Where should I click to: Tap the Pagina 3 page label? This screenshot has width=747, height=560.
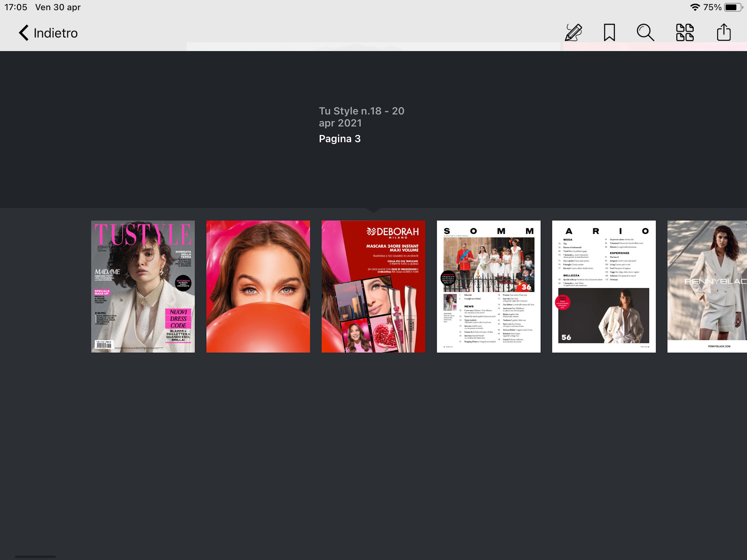pyautogui.click(x=339, y=138)
